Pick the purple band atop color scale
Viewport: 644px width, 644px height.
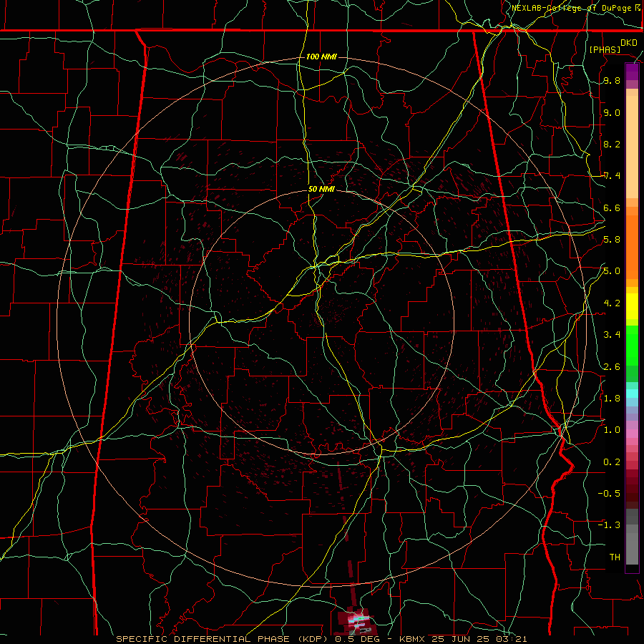click(x=632, y=72)
